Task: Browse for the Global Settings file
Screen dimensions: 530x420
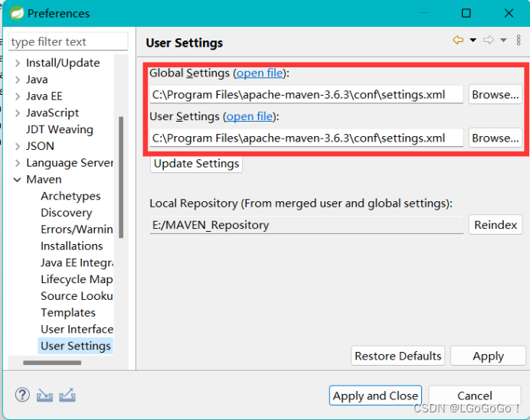Action: click(495, 95)
